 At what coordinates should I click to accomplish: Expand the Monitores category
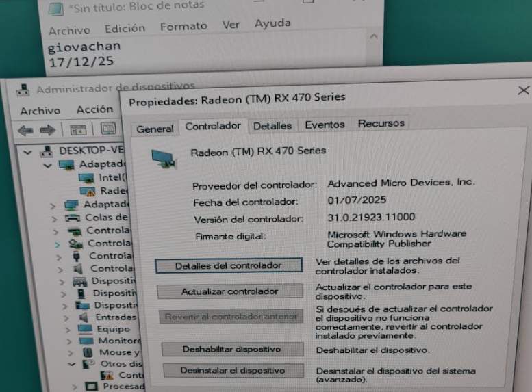click(x=69, y=341)
